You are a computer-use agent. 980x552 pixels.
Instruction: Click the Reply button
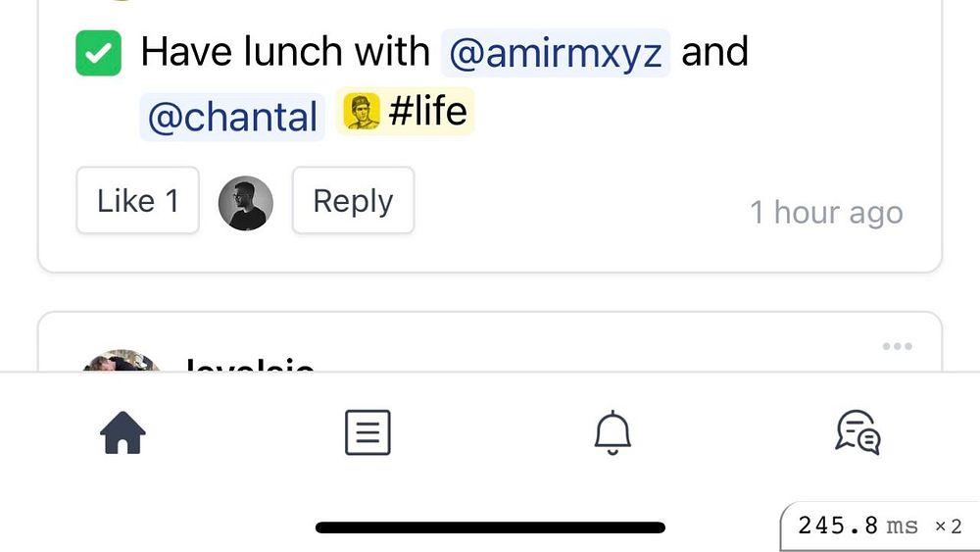click(x=353, y=201)
